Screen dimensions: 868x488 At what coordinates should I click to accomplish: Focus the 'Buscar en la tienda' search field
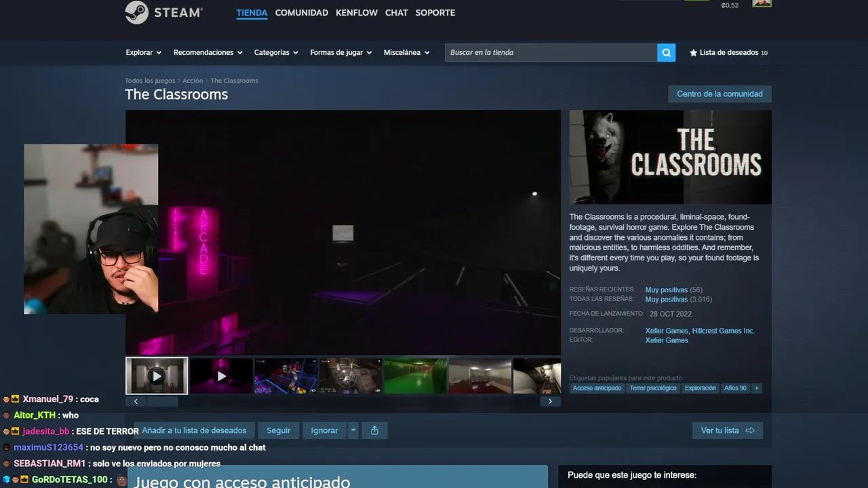pos(551,52)
